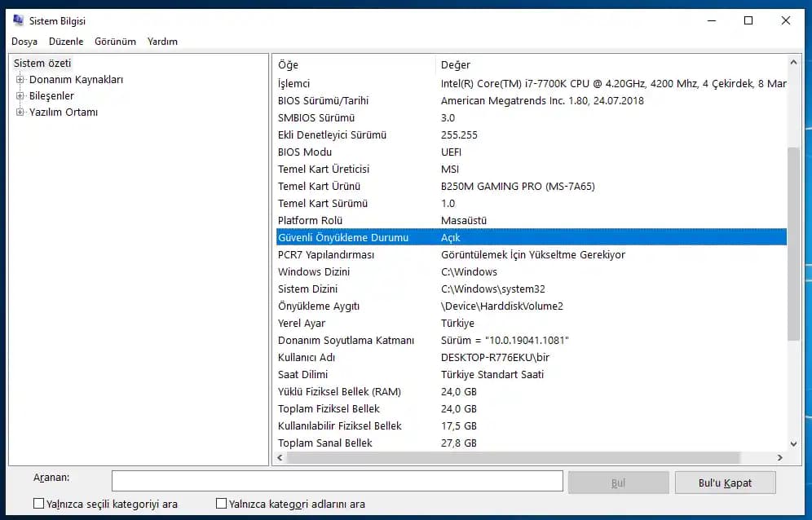The image size is (812, 520).
Task: Select Sistem özeti in the tree
Action: [42, 64]
